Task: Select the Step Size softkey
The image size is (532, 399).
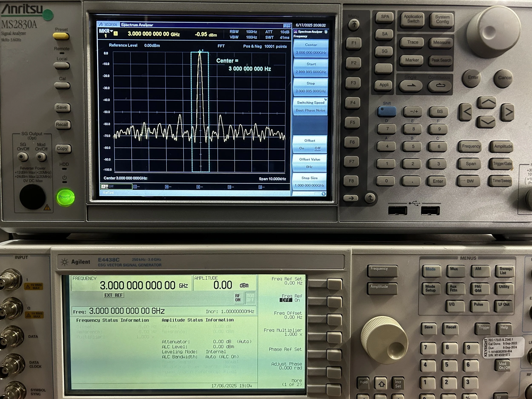Action: click(309, 182)
